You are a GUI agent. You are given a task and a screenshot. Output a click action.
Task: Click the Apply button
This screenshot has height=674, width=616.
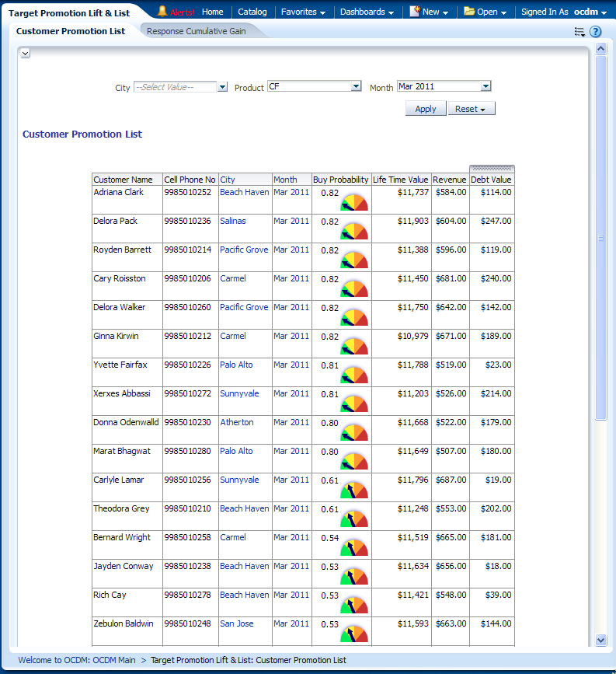coord(425,109)
